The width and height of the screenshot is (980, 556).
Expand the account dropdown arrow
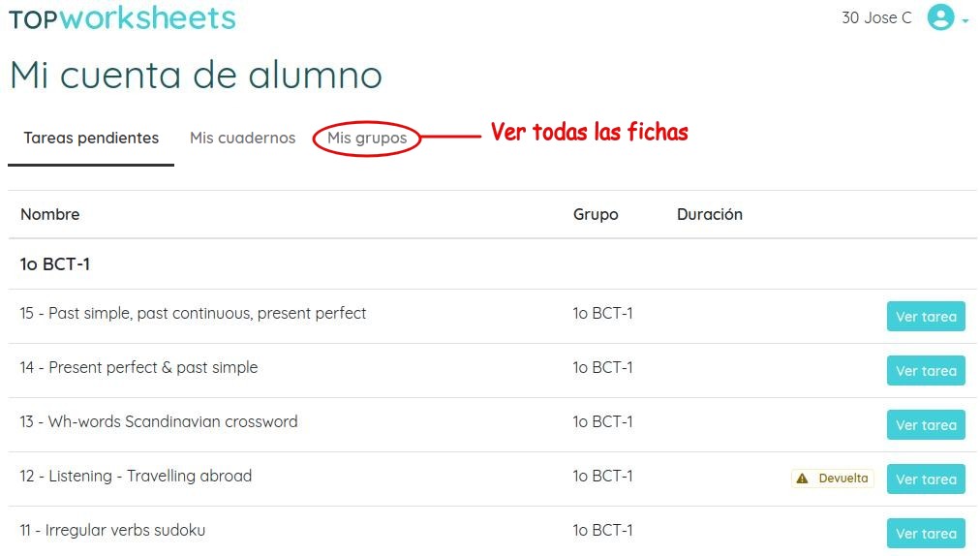click(x=965, y=20)
